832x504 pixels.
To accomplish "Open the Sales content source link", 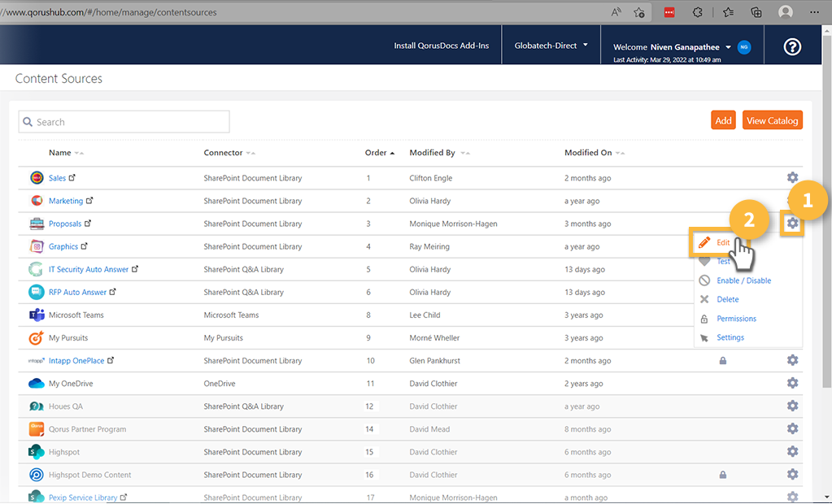I will (x=57, y=178).
